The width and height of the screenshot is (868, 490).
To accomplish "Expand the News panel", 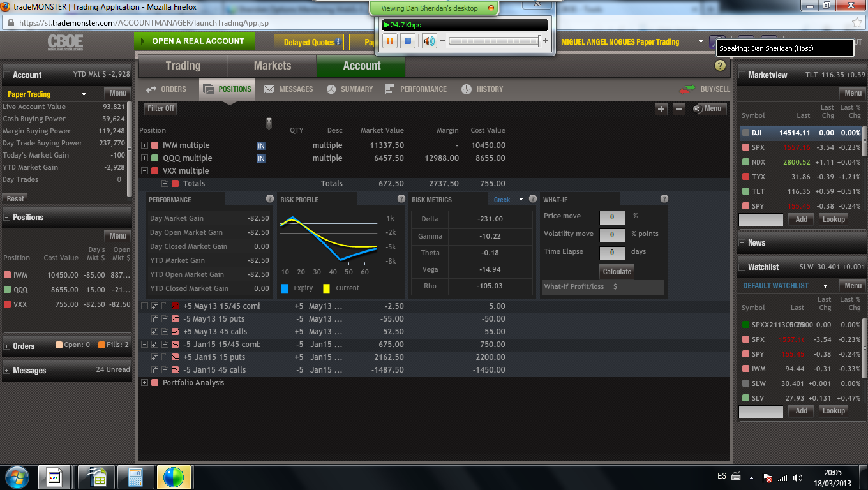I will [x=742, y=243].
